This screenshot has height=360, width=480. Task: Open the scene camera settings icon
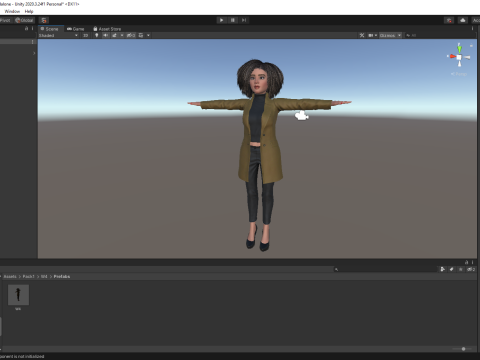pyautogui.click(x=372, y=35)
